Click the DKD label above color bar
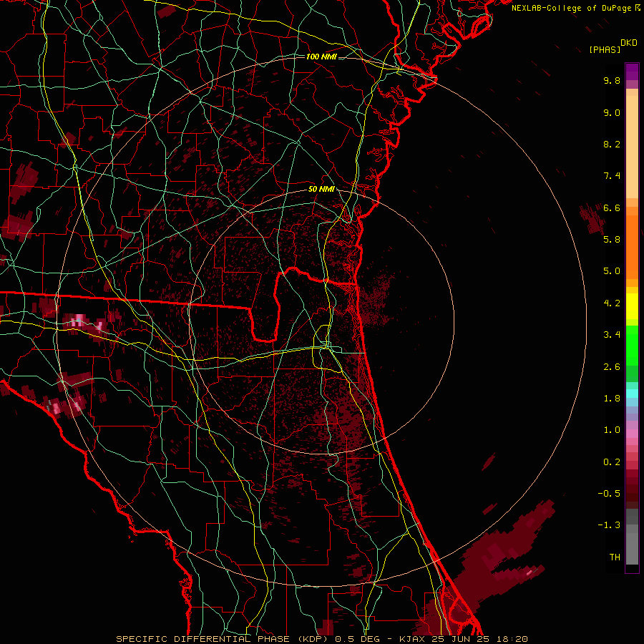 pos(629,43)
